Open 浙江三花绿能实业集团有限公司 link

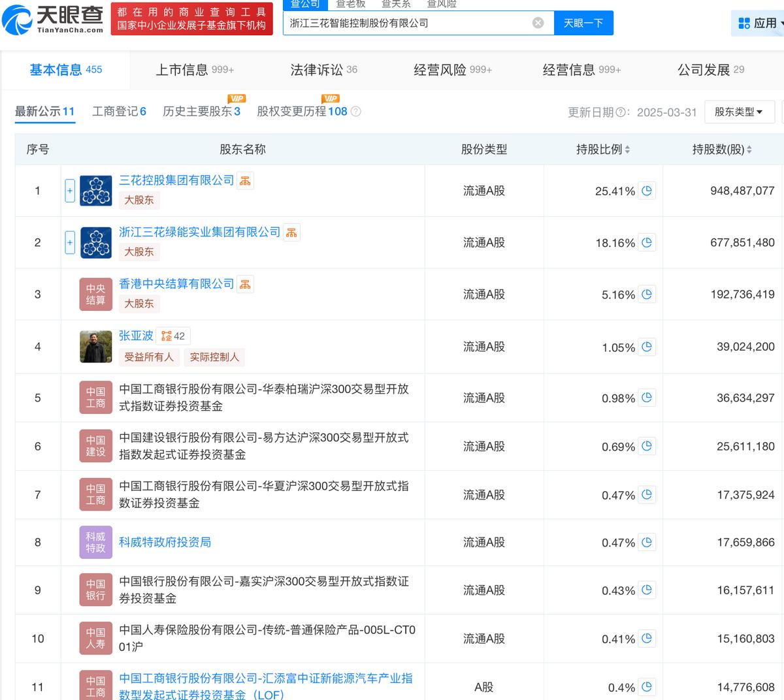[x=199, y=232]
